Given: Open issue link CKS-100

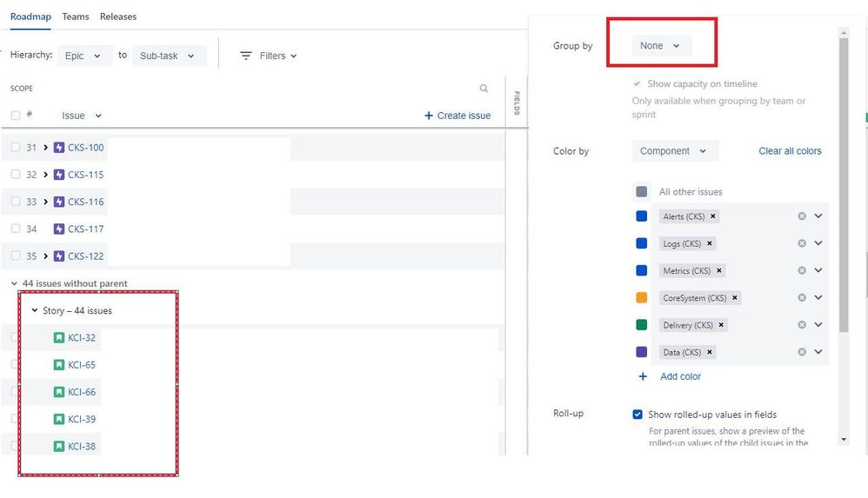Looking at the screenshot, I should [x=86, y=148].
